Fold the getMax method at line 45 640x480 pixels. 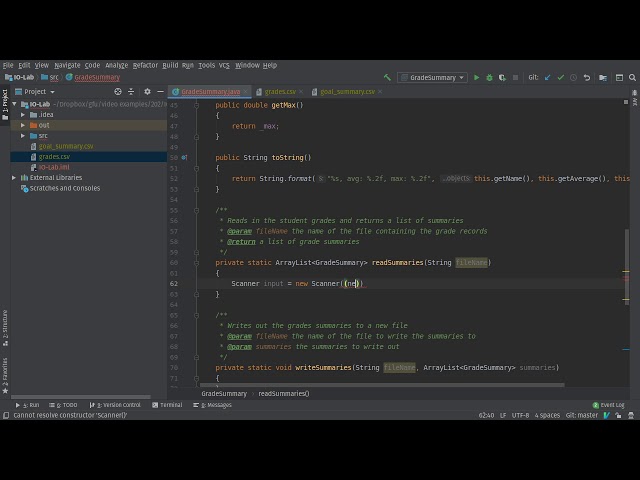tap(196, 105)
